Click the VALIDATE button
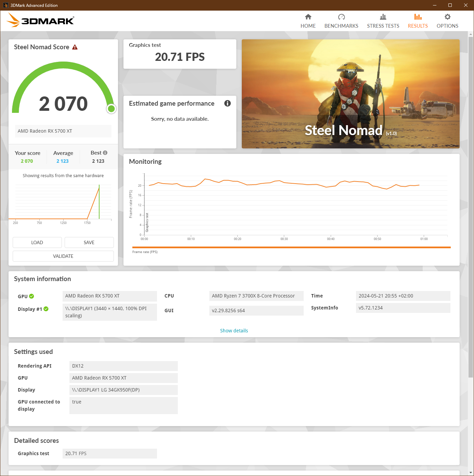474x476 pixels. tap(63, 256)
